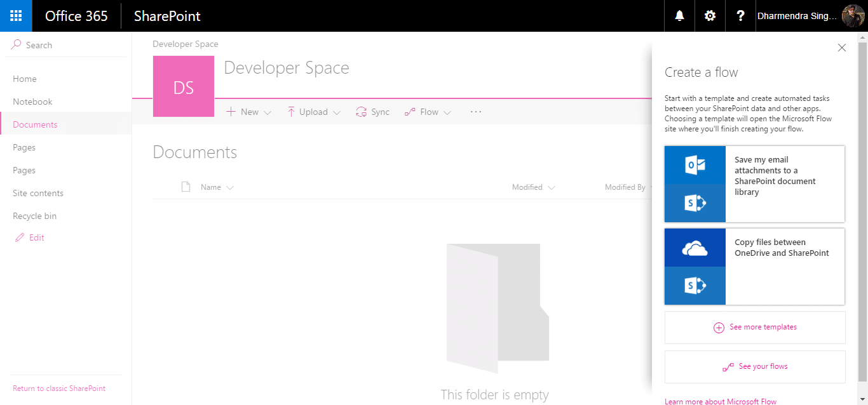The width and height of the screenshot is (868, 405).
Task: Open the notifications bell
Action: point(679,16)
